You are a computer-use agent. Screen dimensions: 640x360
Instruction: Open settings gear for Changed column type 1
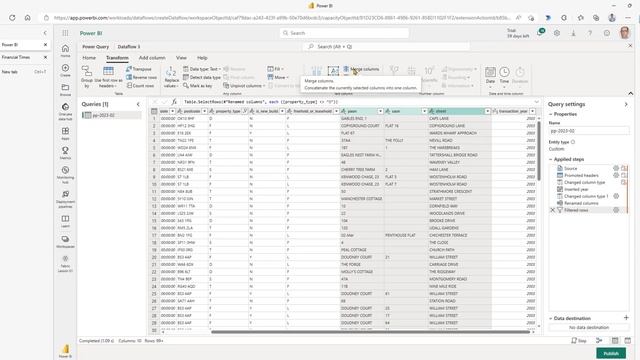616,196
